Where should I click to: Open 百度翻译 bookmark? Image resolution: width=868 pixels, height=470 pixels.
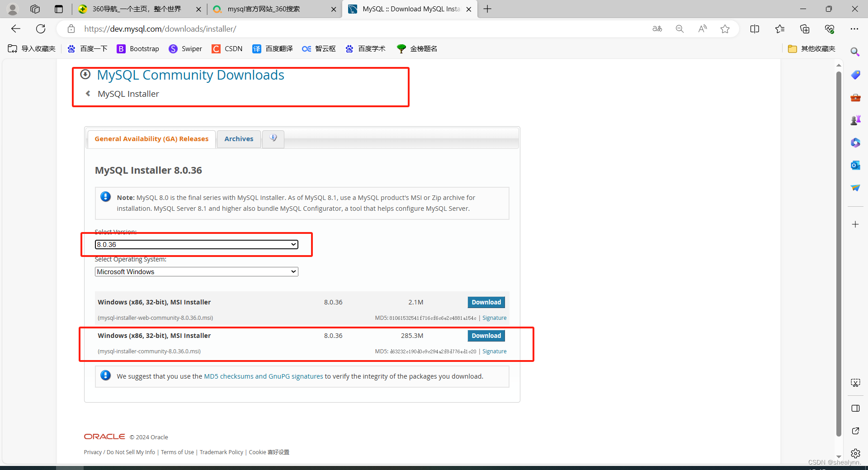273,49
